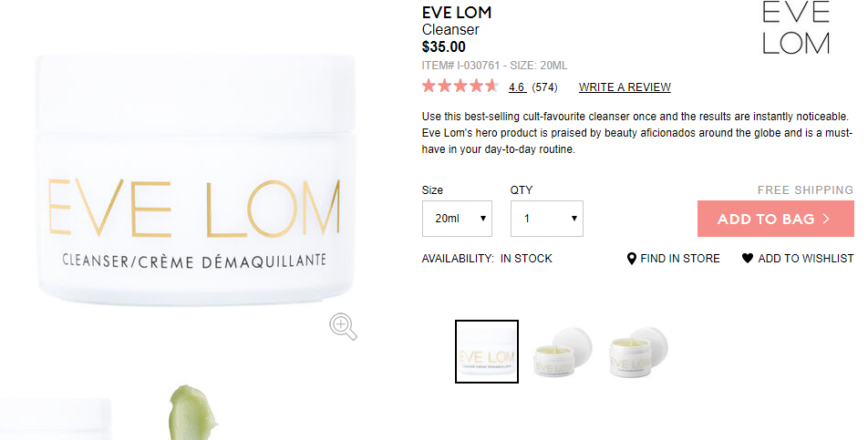Click the Add to Wishlist text
Screen dimensions: 868x440
tap(805, 258)
